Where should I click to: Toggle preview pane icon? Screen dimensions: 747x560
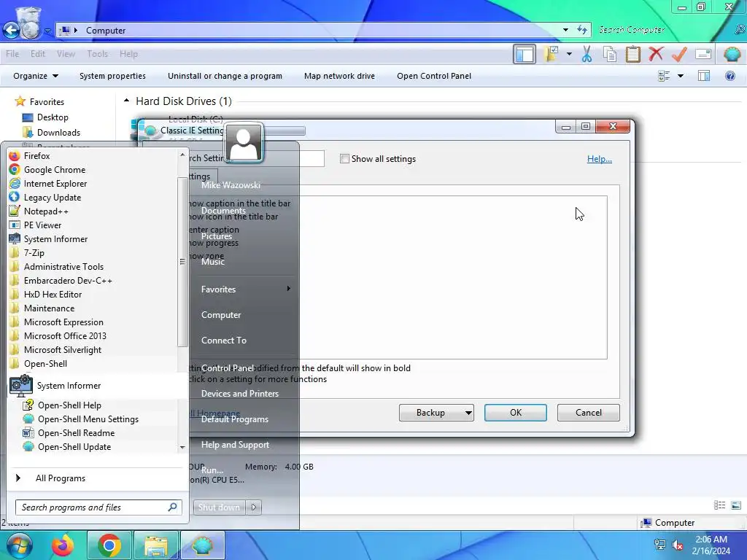click(704, 76)
